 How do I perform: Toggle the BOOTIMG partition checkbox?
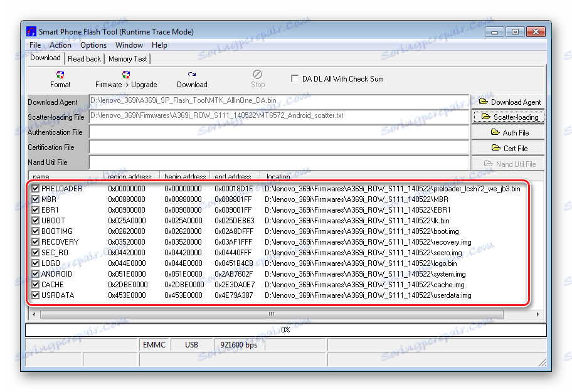35,231
